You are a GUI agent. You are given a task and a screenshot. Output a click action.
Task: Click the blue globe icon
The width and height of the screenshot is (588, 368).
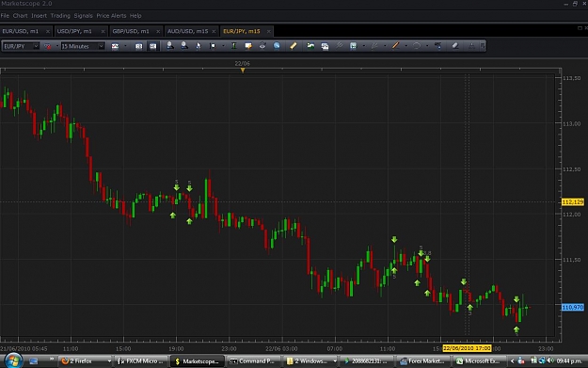(x=277, y=46)
